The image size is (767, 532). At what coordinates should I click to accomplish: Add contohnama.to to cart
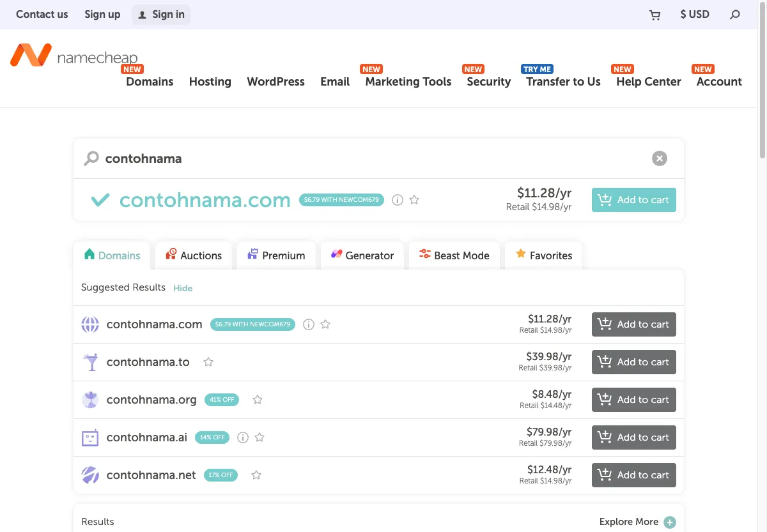tap(634, 362)
